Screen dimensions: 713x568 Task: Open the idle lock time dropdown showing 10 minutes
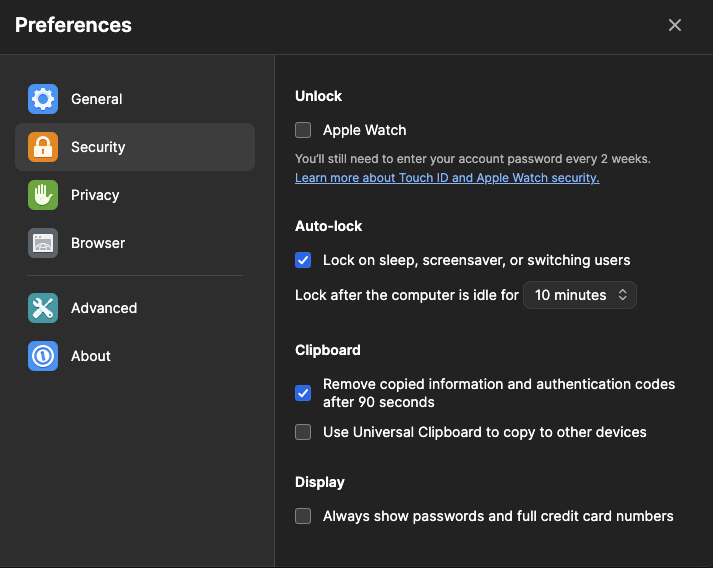[580, 295]
